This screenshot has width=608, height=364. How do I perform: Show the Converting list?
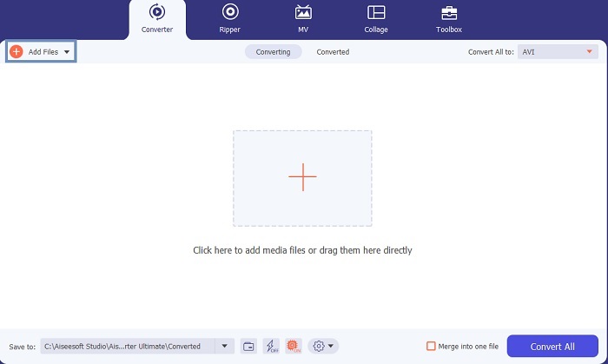(x=273, y=52)
